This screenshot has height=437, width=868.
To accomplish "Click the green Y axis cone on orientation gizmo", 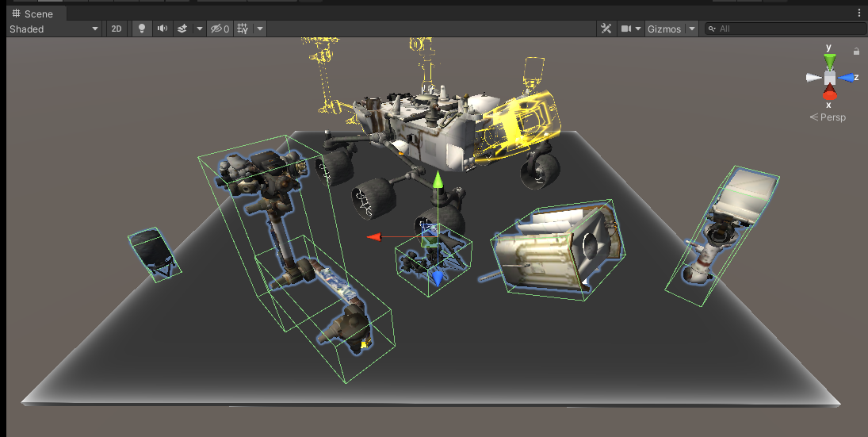I will (828, 60).
